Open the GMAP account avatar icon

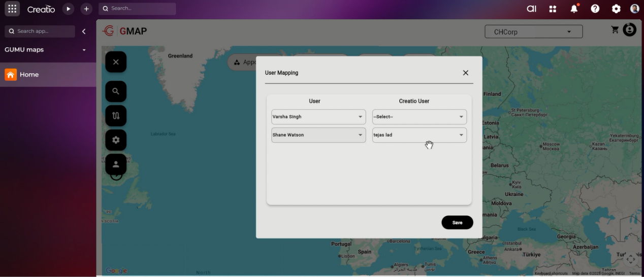[x=630, y=30]
